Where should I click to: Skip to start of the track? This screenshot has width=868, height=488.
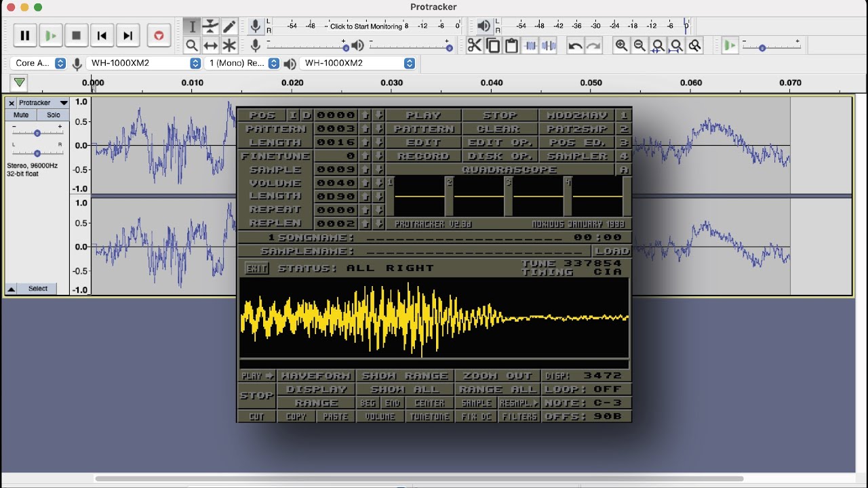(102, 36)
